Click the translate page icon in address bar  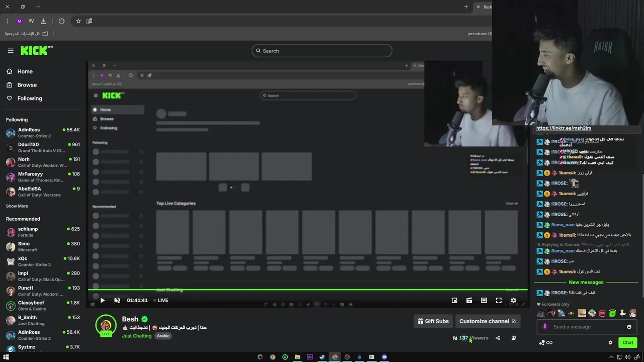pos(89,21)
